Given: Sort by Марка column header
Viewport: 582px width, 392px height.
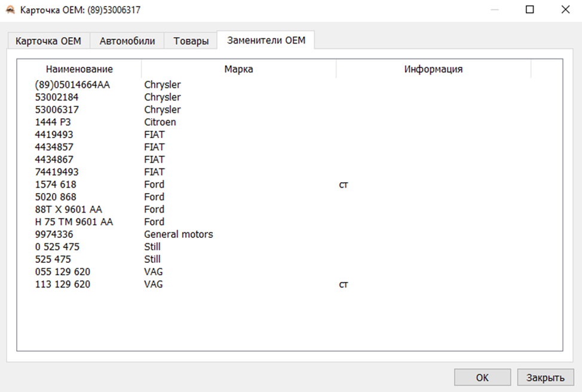Looking at the screenshot, I should [238, 69].
